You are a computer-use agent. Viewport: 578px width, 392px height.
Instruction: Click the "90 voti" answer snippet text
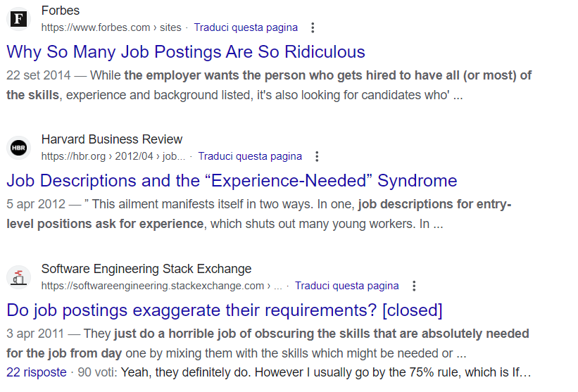click(x=92, y=372)
